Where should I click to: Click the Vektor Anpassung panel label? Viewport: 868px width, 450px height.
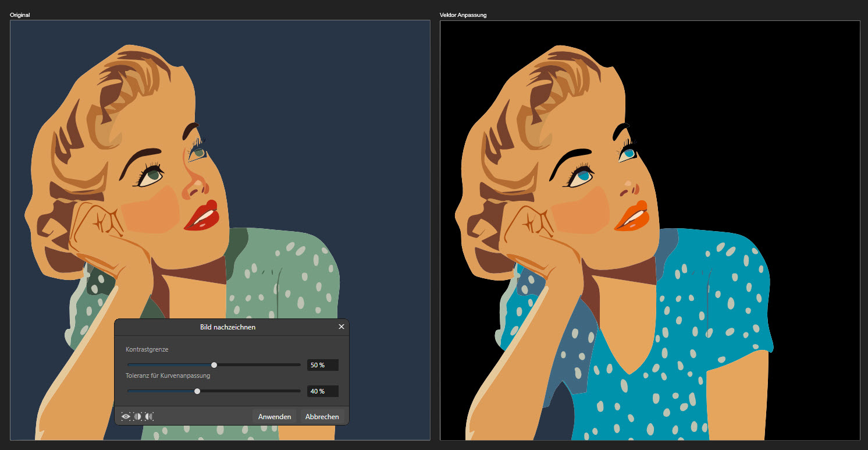(x=463, y=15)
